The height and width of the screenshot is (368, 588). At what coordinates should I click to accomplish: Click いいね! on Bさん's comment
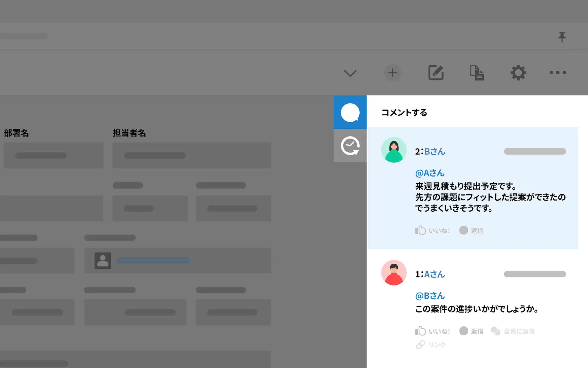(433, 231)
